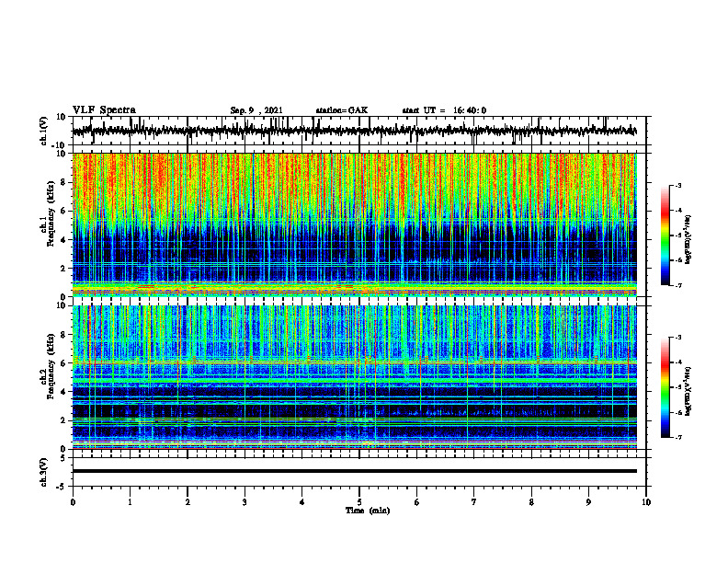Click the "ch.1(V)" waveform axis label
The height and width of the screenshot is (563, 728).
click(x=44, y=131)
